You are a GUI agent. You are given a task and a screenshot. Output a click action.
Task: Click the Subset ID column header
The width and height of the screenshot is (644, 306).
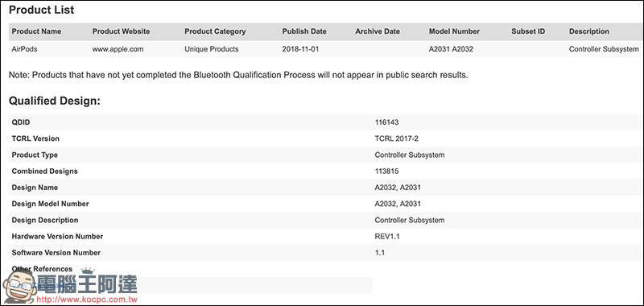click(528, 31)
